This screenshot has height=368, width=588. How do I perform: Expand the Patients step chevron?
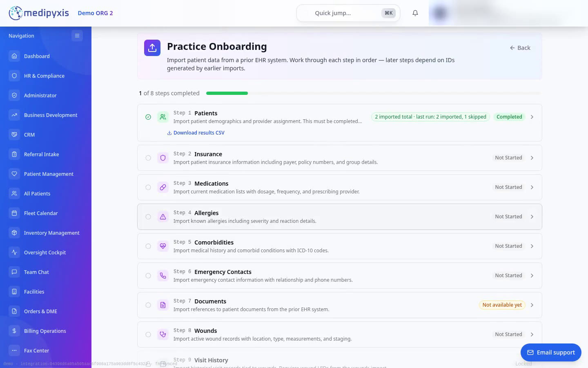pos(532,117)
